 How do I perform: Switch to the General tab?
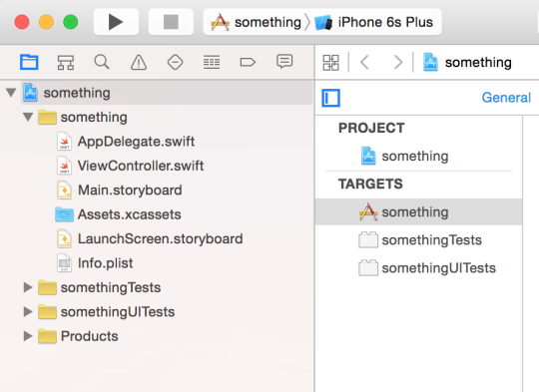[506, 98]
